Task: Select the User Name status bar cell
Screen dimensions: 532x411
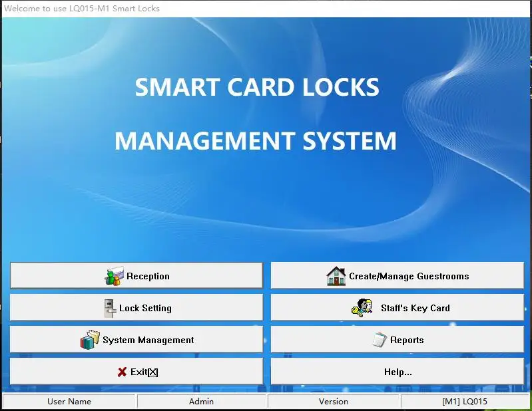Action: [69, 401]
